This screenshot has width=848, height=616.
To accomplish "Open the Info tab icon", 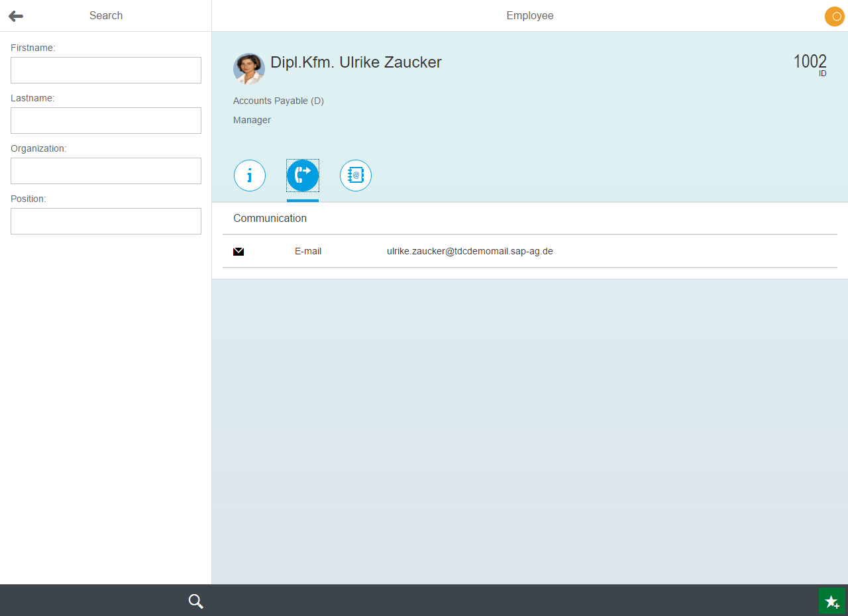I will click(250, 176).
